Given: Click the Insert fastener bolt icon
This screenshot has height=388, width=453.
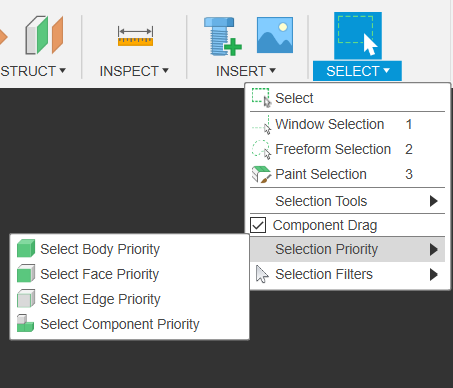Looking at the screenshot, I should point(222,36).
